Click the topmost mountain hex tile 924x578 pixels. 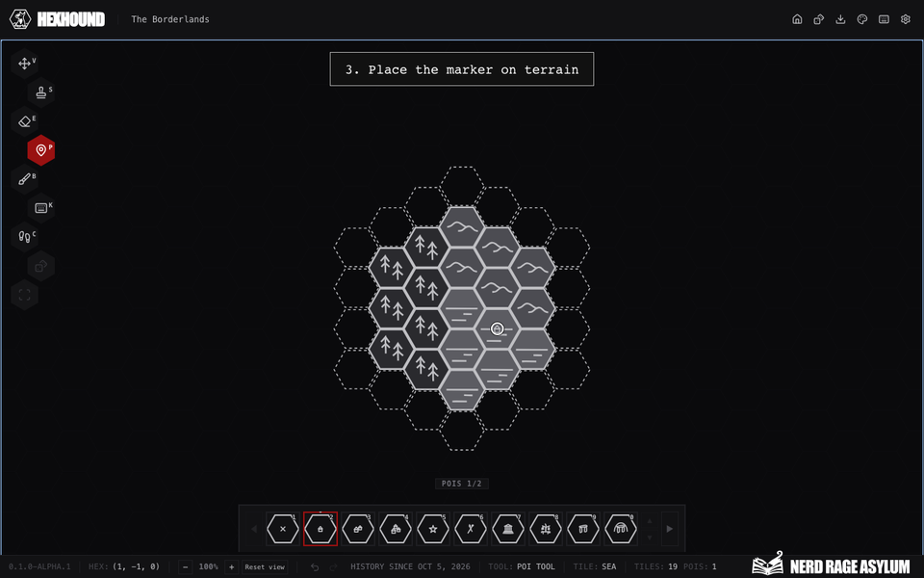461,226
